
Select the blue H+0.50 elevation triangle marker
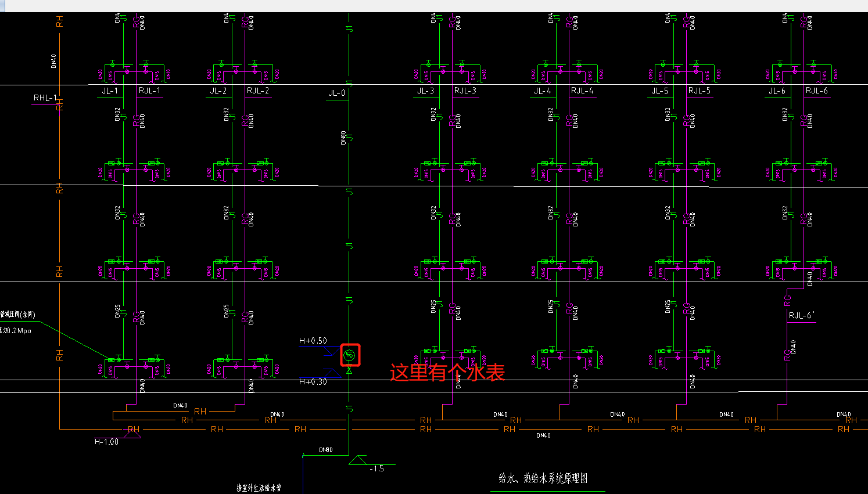(332, 351)
